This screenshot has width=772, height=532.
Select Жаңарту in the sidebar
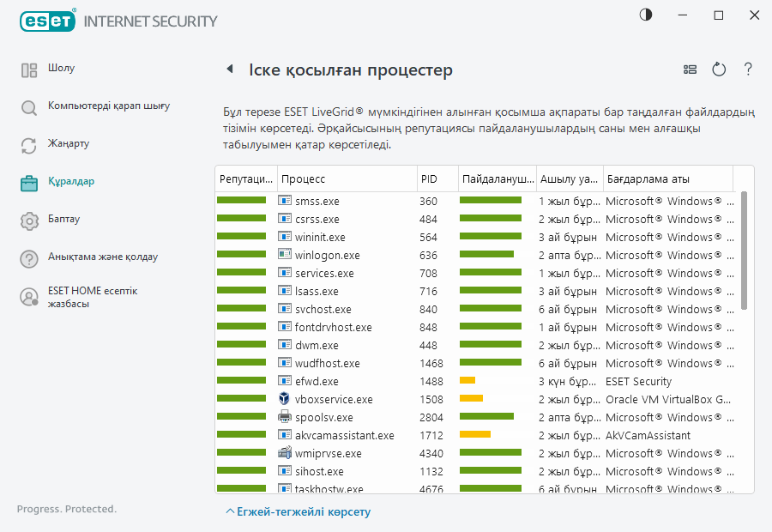[x=69, y=143]
